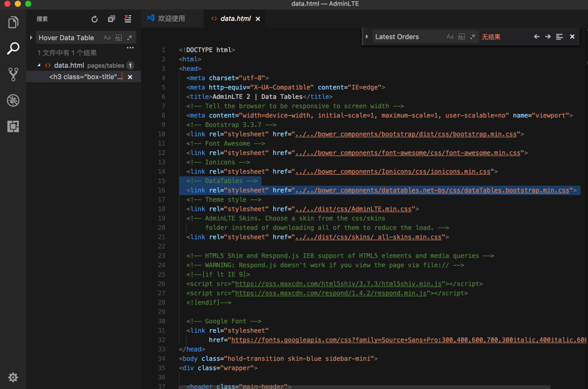Image resolution: width=588 pixels, height=389 pixels.
Task: Open the Source Control view
Action: [13, 74]
